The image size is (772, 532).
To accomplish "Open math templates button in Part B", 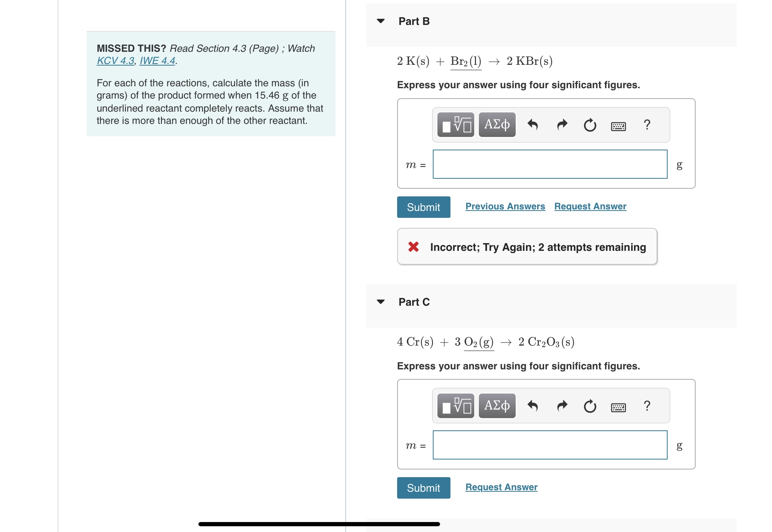I will (455, 125).
